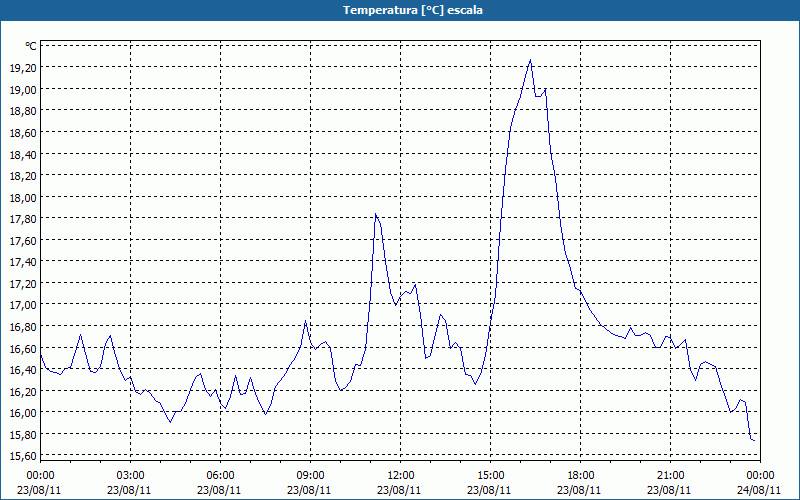Click the 16,00 y-axis label
This screenshot has height=500, width=800.
(x=23, y=413)
